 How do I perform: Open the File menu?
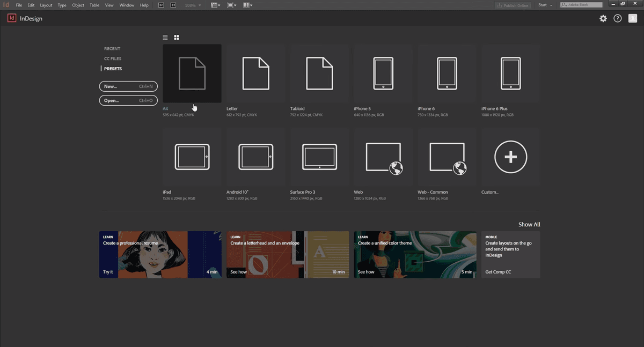19,5
